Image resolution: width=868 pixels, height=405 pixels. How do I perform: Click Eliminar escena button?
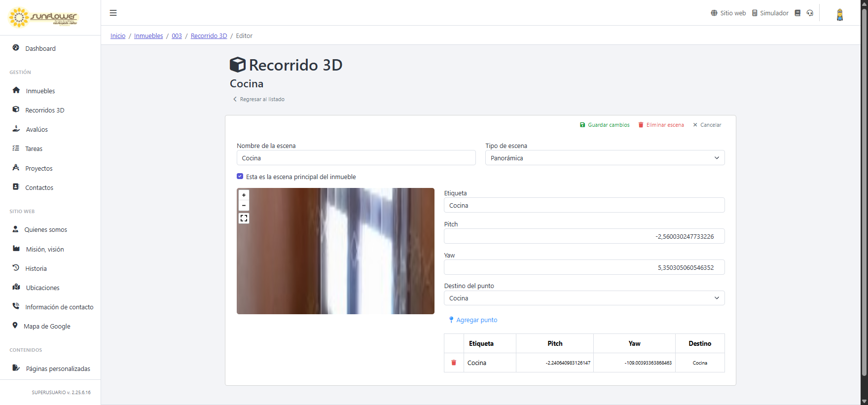coord(661,125)
